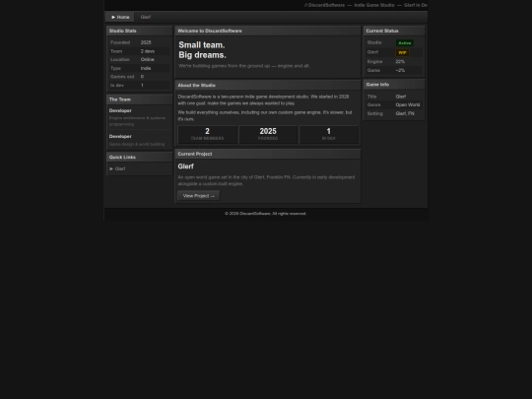Click the Title value "Glerf" in Game Info
This screenshot has width=532, height=399.
(x=401, y=97)
